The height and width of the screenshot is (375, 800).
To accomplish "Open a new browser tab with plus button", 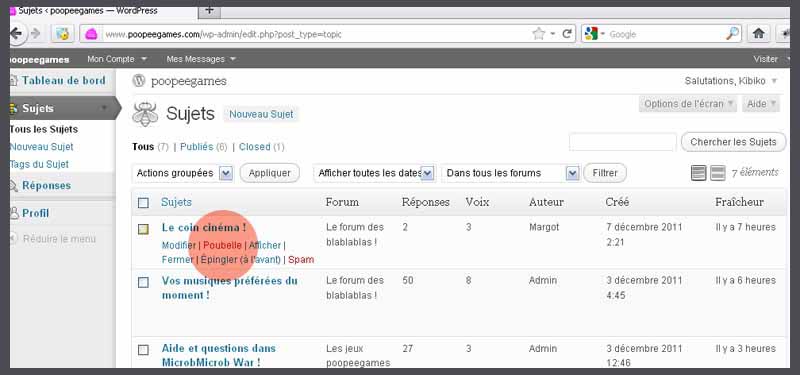I will [209, 10].
